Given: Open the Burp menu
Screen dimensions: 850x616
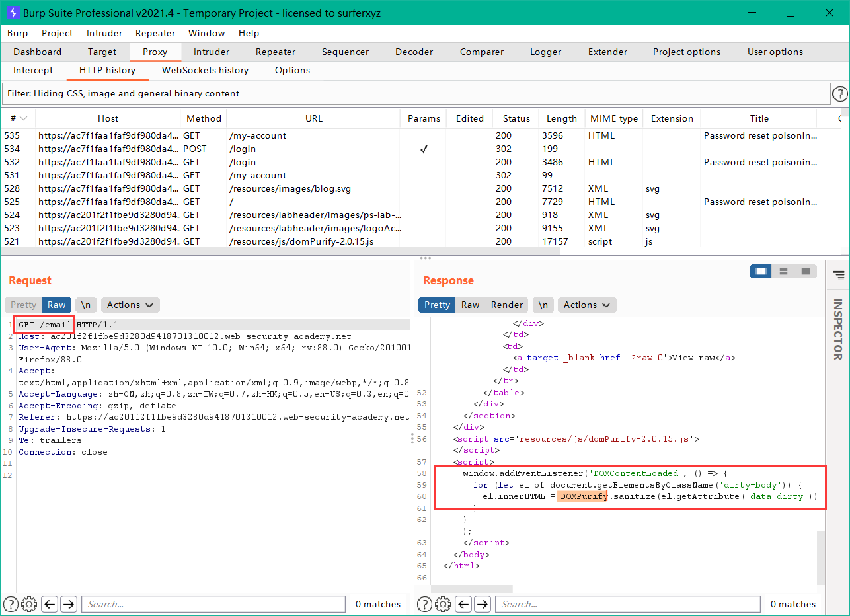Looking at the screenshot, I should [17, 33].
